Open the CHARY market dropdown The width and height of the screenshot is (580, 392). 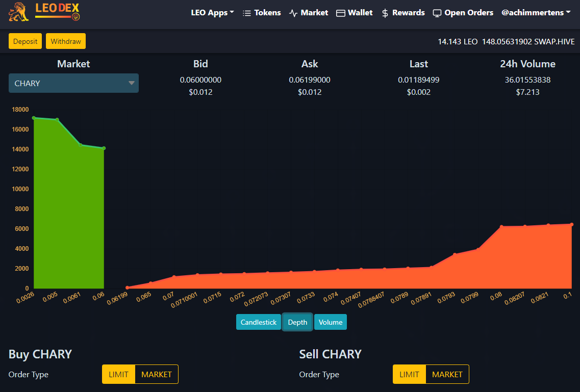(73, 83)
